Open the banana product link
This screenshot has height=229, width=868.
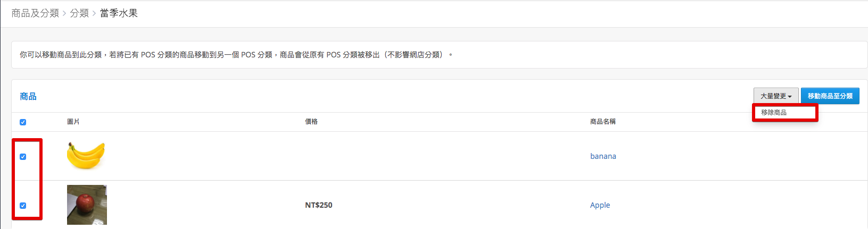tap(603, 156)
